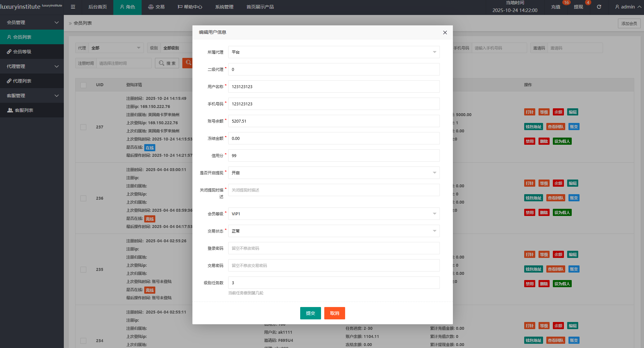Submit the form with 提交 button
This screenshot has height=348, width=644.
(x=310, y=313)
